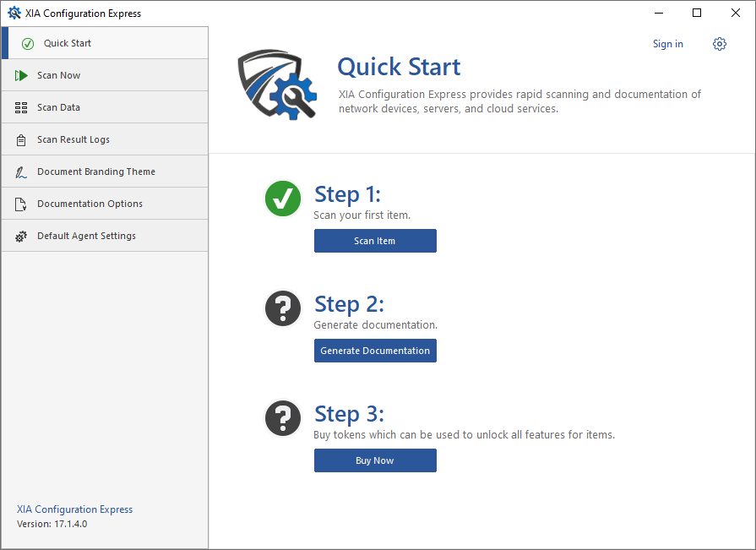
Task: Click the Step 2 question mark icon
Action: pyautogui.click(x=283, y=308)
